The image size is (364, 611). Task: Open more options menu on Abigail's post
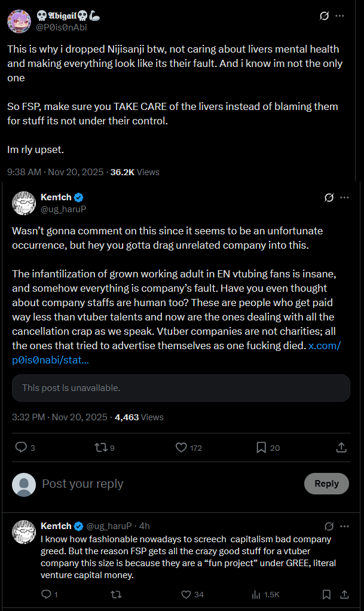click(x=340, y=16)
